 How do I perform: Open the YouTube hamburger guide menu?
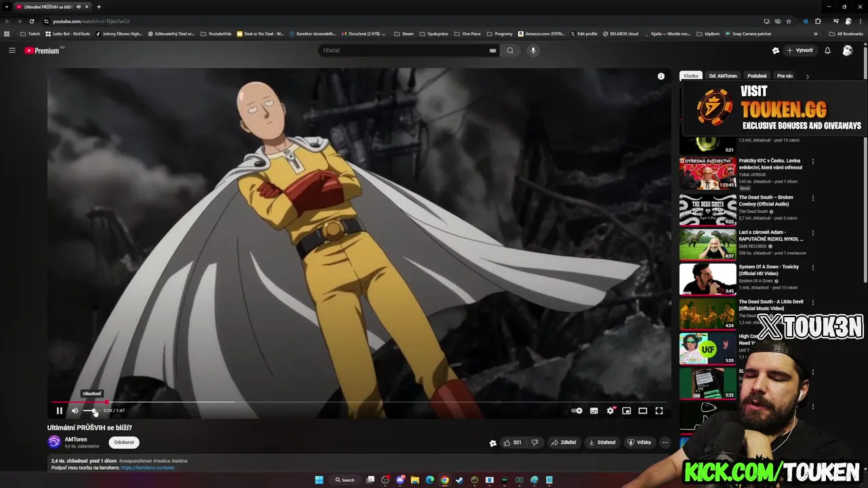[x=12, y=50]
